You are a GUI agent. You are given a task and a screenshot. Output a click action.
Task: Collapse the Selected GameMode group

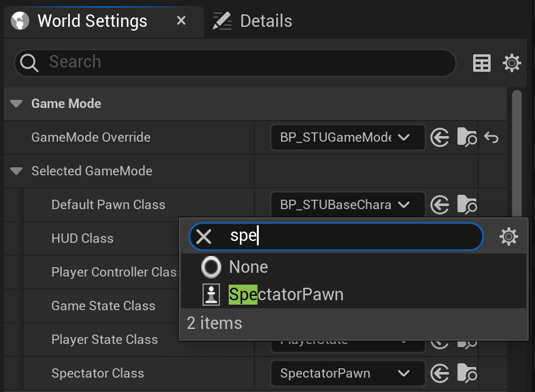tap(16, 171)
